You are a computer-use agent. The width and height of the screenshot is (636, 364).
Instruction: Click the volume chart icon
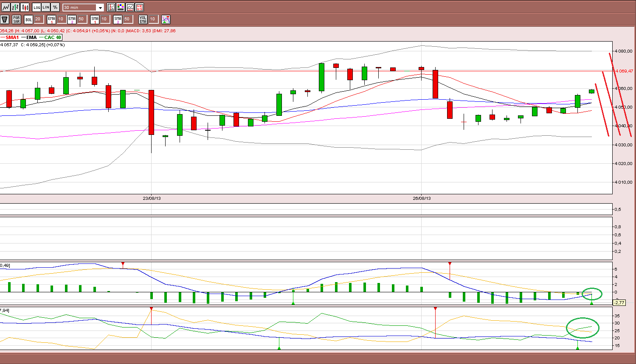click(130, 7)
